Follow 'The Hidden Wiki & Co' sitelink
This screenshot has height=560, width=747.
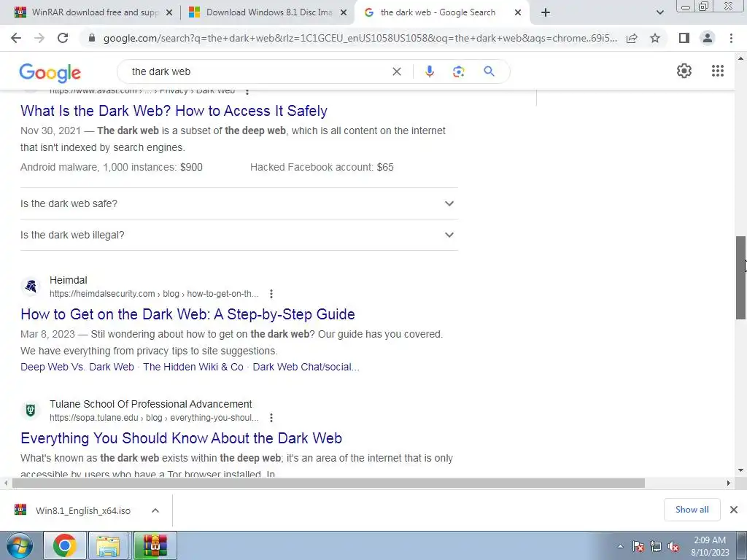193,367
